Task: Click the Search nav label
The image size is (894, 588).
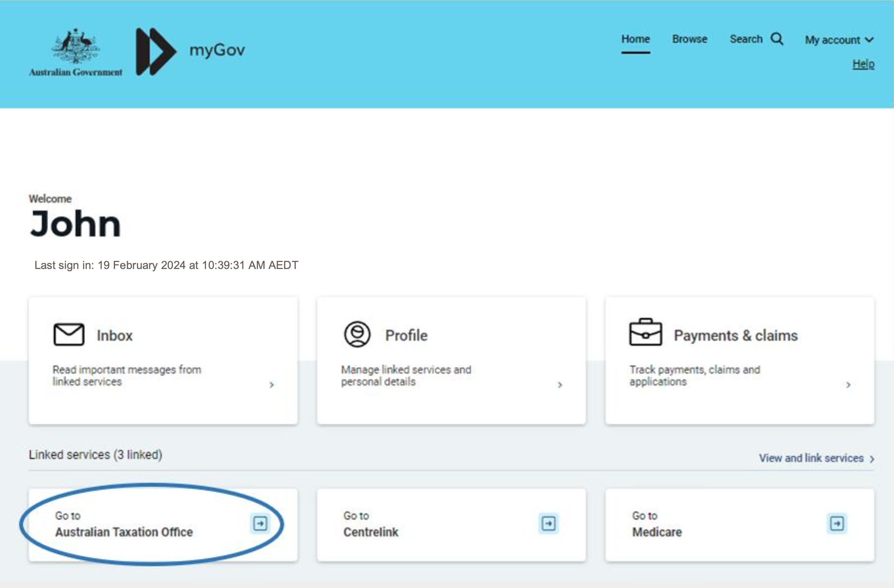Action: click(746, 39)
